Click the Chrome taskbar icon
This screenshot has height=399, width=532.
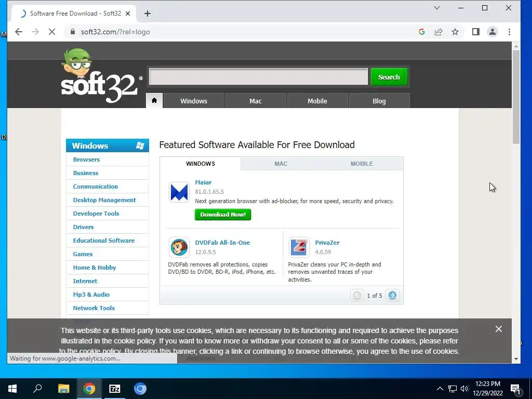tap(89, 389)
